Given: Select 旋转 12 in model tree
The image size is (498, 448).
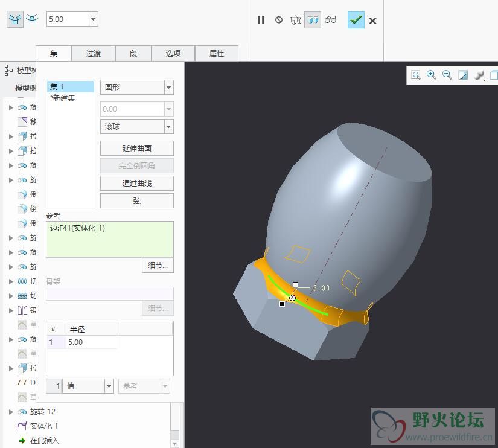Looking at the screenshot, I should [43, 412].
